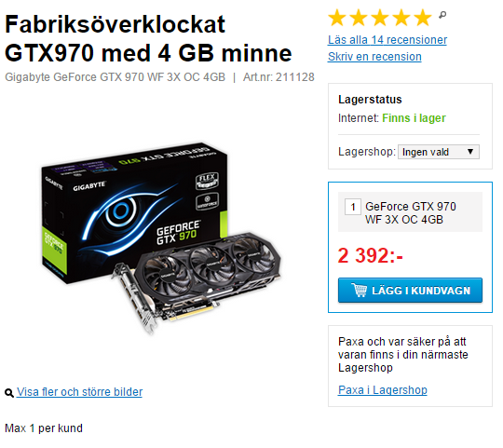
Task: Click the small magnifier icon beside stars
Action: (442, 15)
